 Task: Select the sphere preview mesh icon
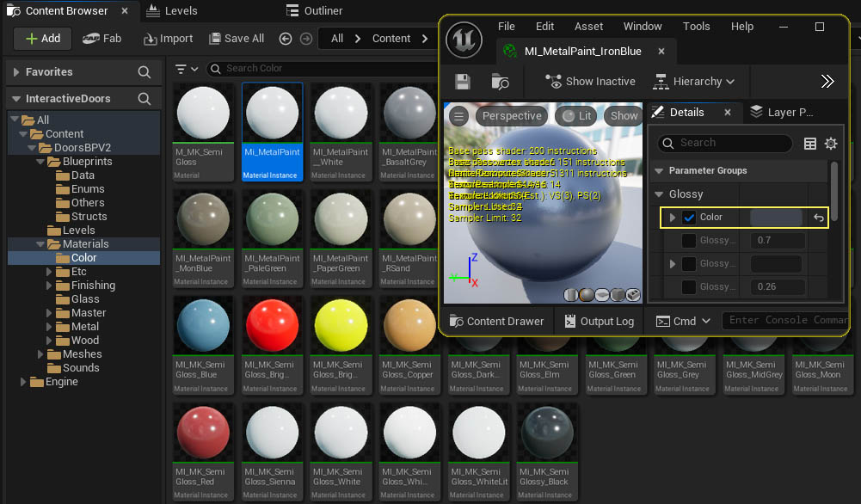[x=587, y=295]
